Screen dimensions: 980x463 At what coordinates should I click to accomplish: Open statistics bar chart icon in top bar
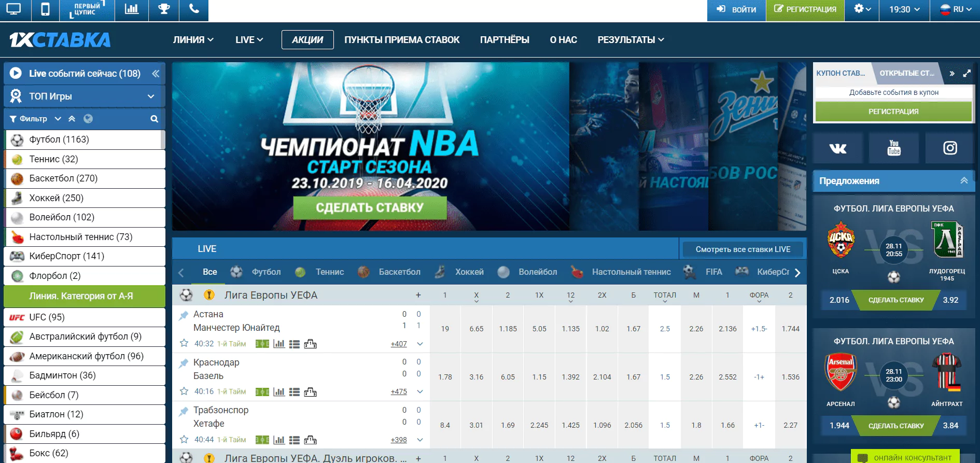132,9
